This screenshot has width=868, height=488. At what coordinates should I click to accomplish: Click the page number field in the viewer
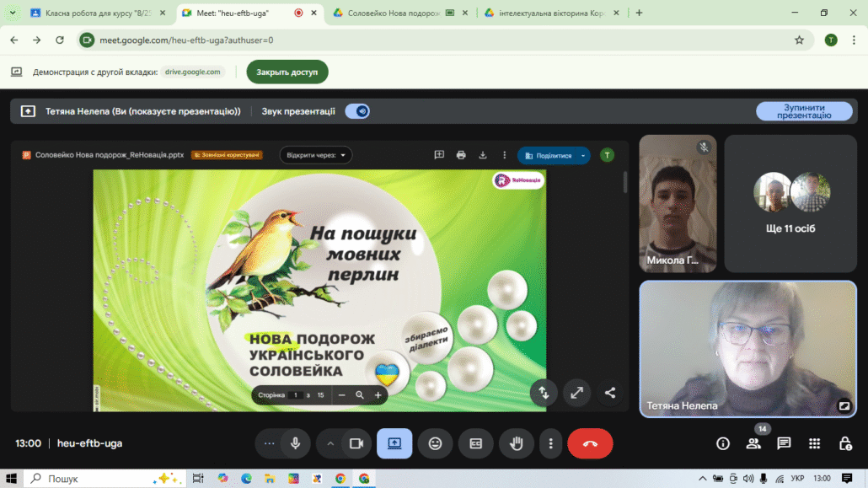pyautogui.click(x=296, y=395)
